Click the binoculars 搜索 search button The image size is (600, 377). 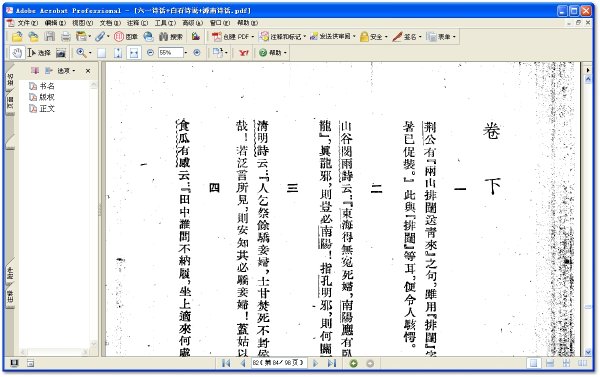(x=171, y=37)
